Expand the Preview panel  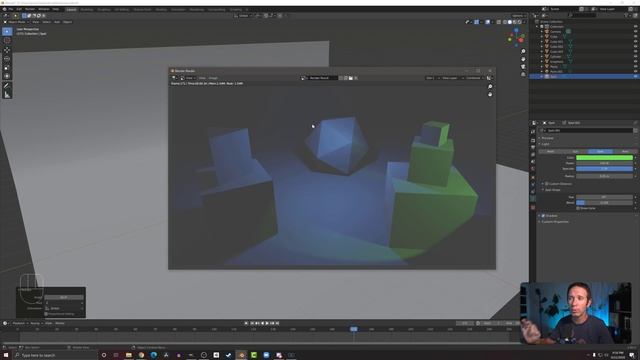[x=547, y=138]
